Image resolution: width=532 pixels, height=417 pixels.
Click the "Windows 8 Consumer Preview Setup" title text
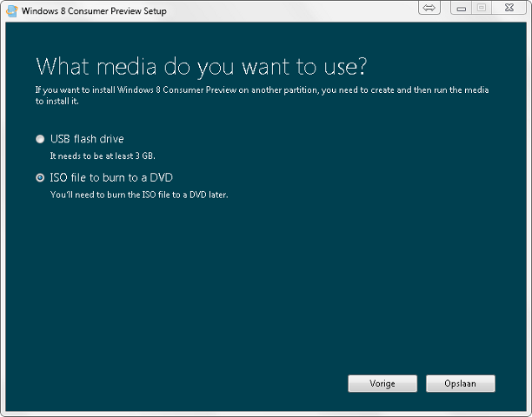pyautogui.click(x=93, y=11)
